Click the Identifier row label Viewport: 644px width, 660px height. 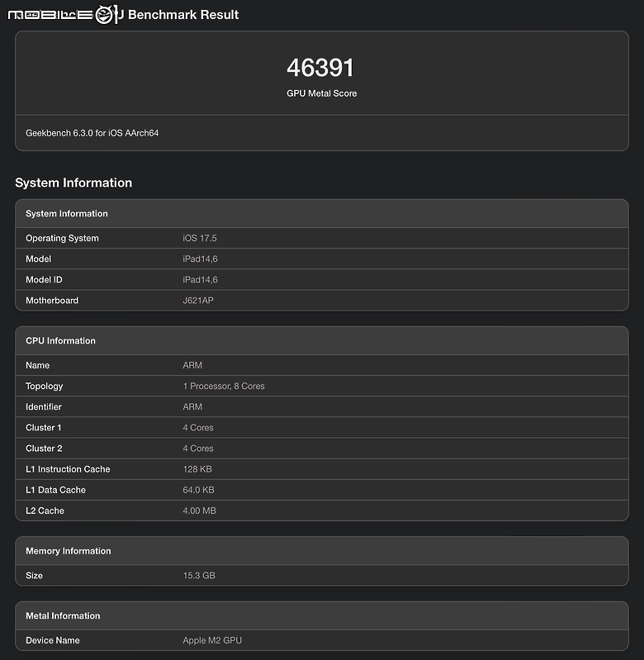pyautogui.click(x=44, y=406)
